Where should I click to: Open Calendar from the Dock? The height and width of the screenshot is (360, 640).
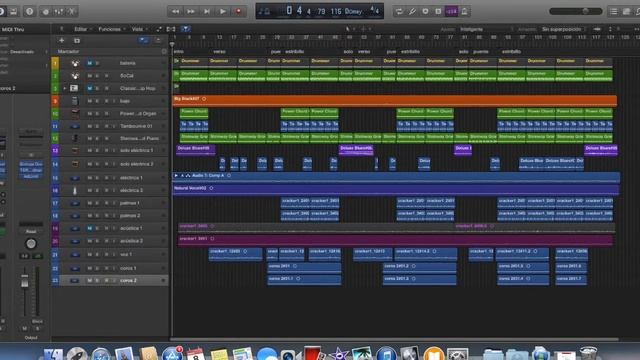(x=195, y=354)
